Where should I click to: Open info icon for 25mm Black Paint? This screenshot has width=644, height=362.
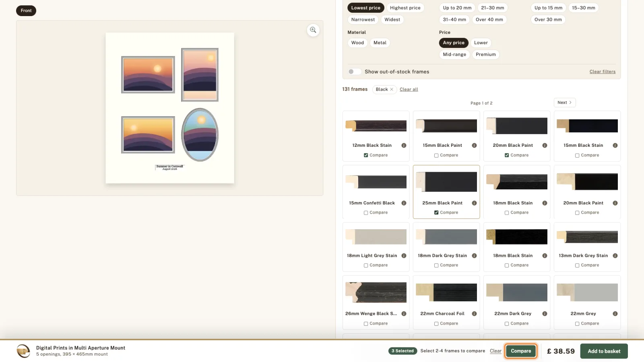474,203
